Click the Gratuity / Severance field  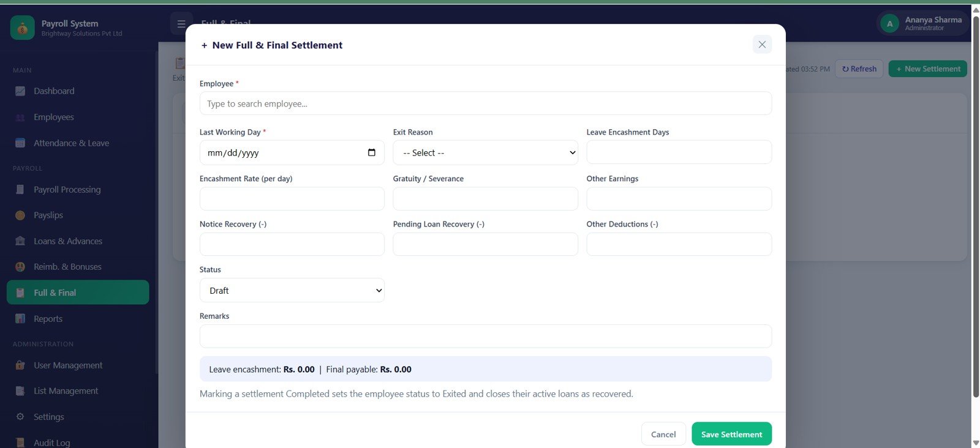[x=485, y=199]
